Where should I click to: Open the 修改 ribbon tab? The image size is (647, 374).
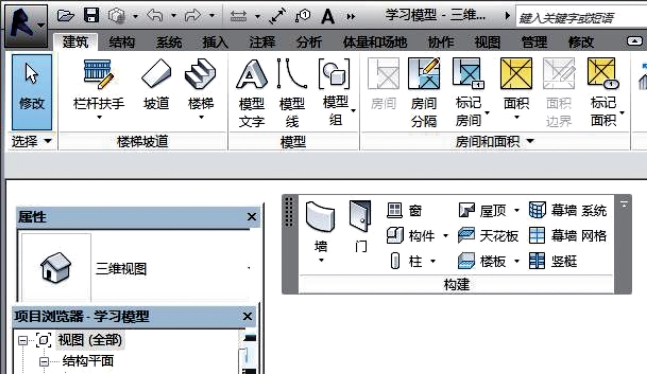point(581,42)
